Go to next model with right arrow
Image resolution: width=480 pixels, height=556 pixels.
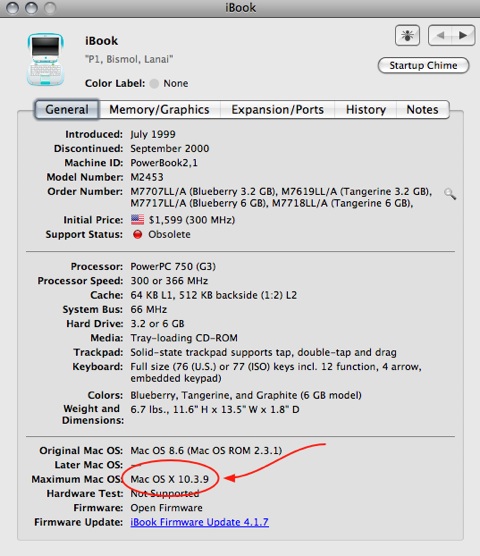click(x=463, y=35)
